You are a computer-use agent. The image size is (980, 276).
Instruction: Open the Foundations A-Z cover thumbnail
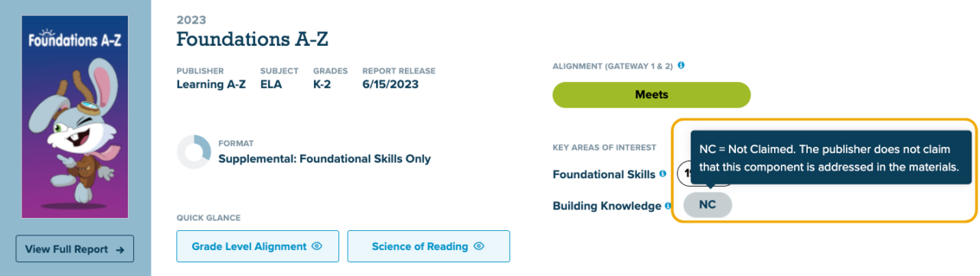pyautogui.click(x=75, y=117)
